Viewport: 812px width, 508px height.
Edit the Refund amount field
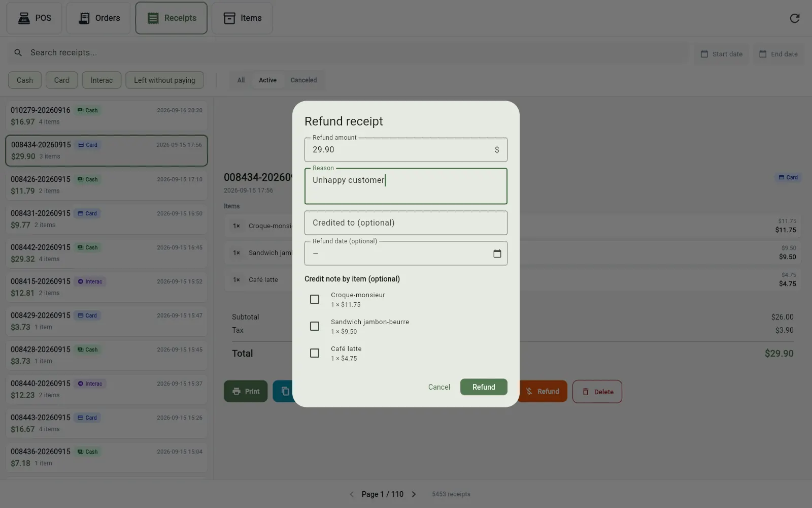pos(405,150)
